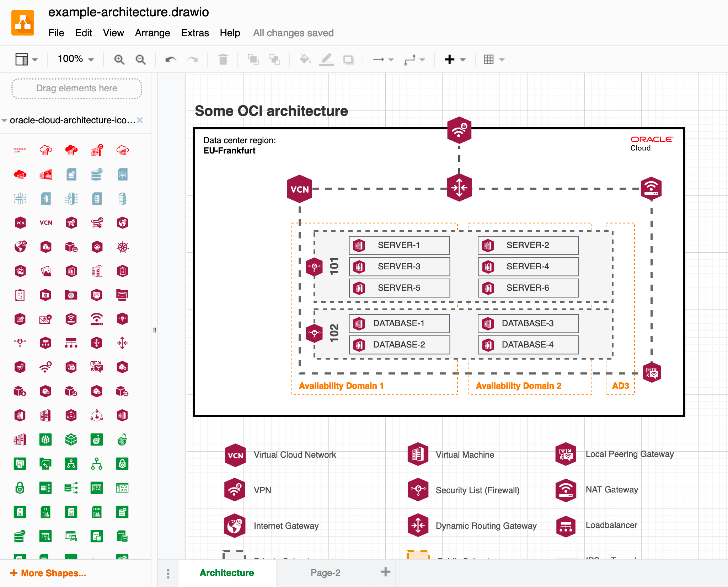Image resolution: width=728 pixels, height=587 pixels.
Task: Click More Shapes button
Action: (x=48, y=573)
